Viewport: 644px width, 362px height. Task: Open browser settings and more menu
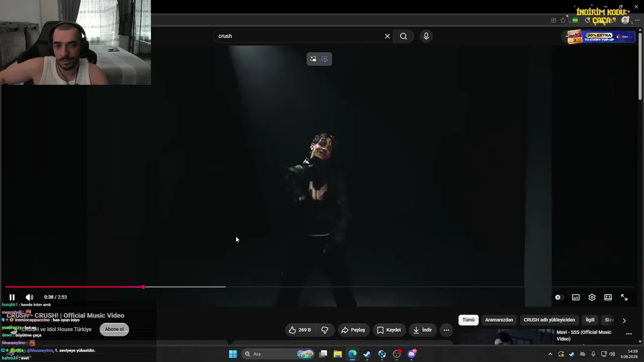[x=637, y=21]
